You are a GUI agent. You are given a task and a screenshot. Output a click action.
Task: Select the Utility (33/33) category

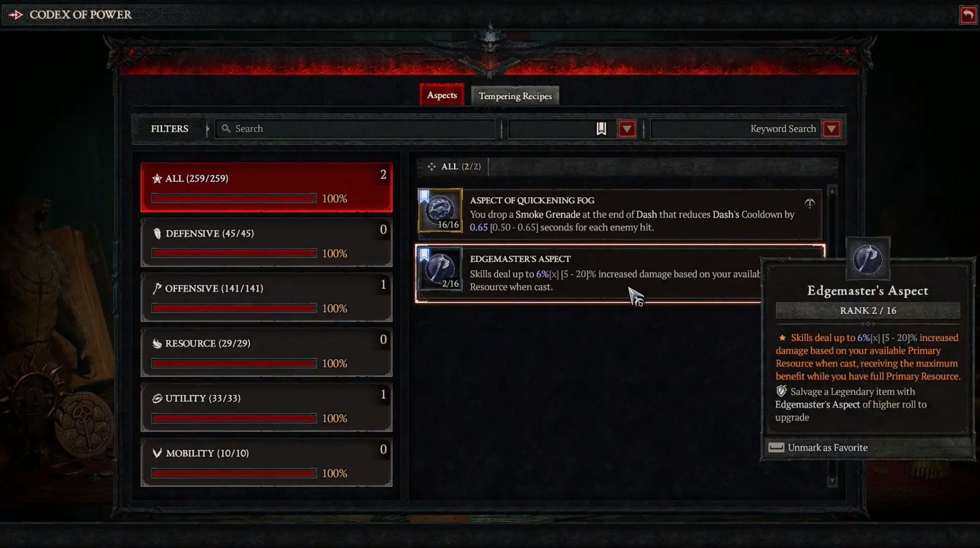tap(266, 407)
